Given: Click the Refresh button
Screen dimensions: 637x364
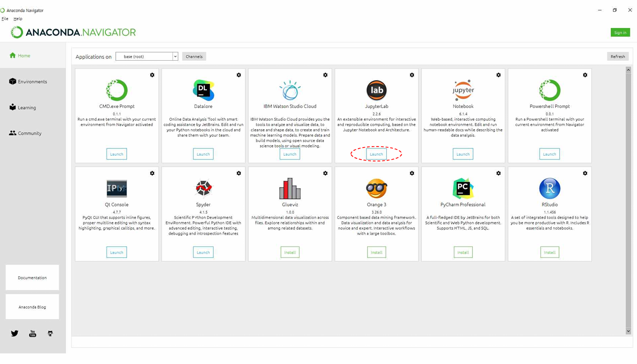Looking at the screenshot, I should coord(618,56).
